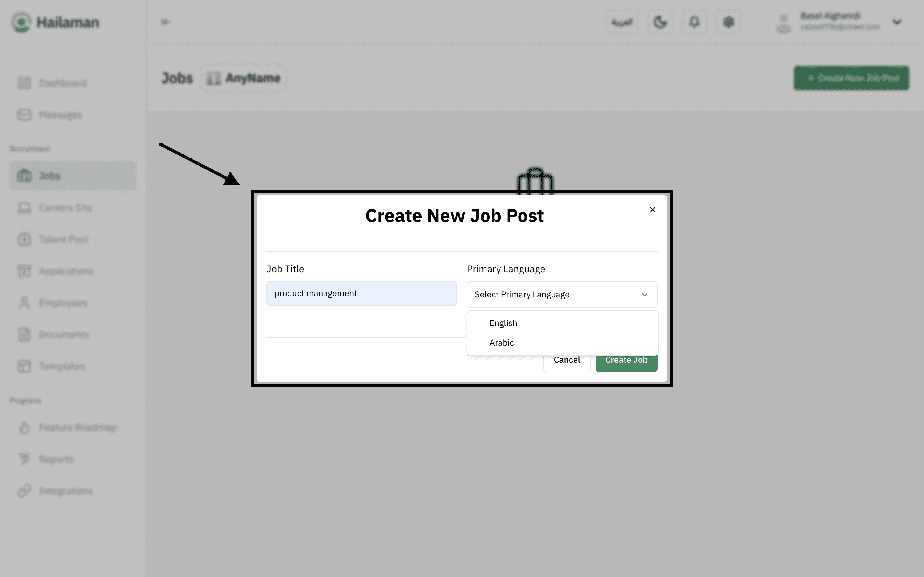This screenshot has height=577, width=924.
Task: Close the Create New Job Post modal
Action: (652, 210)
